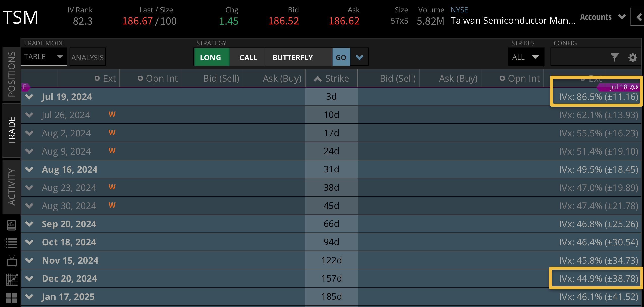Expand the Aug 16, 2024 expiration
The height and width of the screenshot is (307, 644).
click(30, 169)
